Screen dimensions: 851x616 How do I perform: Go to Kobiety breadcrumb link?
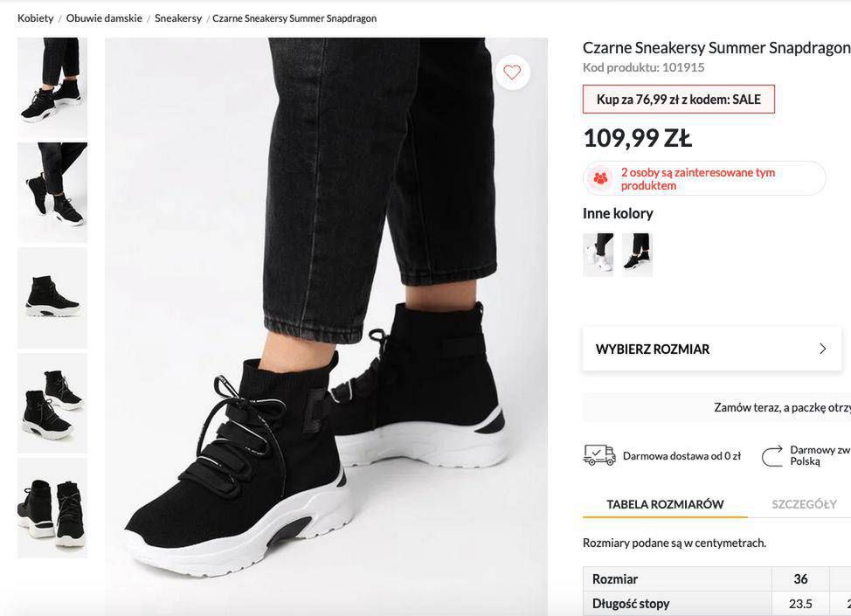pyautogui.click(x=36, y=18)
